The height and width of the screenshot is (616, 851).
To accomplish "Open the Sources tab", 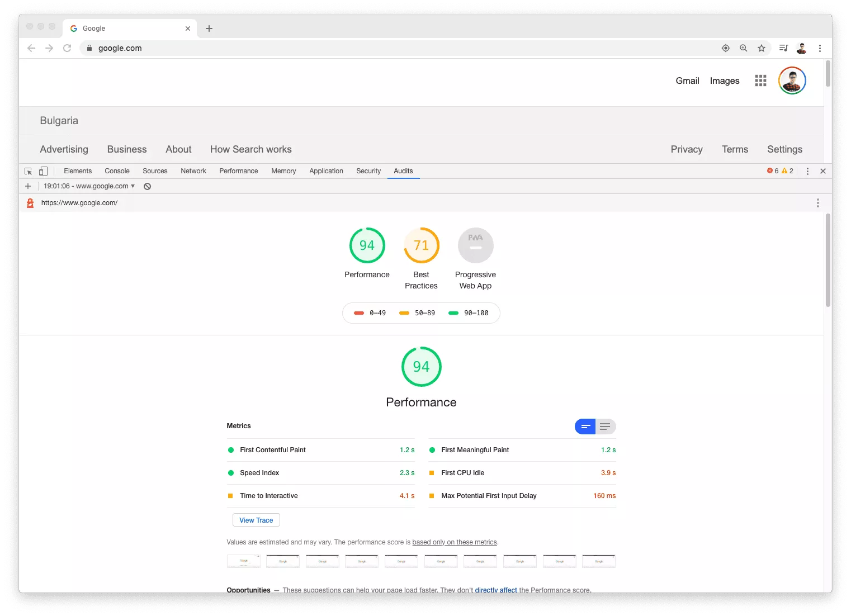I will tap(155, 171).
